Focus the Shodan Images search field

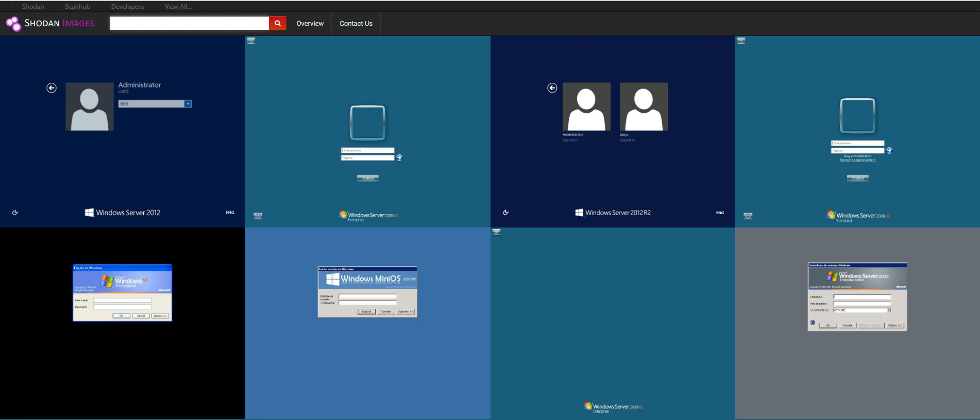point(189,23)
